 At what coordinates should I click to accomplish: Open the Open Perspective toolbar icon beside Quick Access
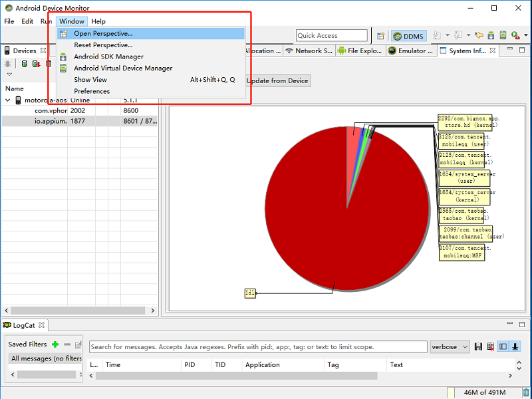coord(380,36)
